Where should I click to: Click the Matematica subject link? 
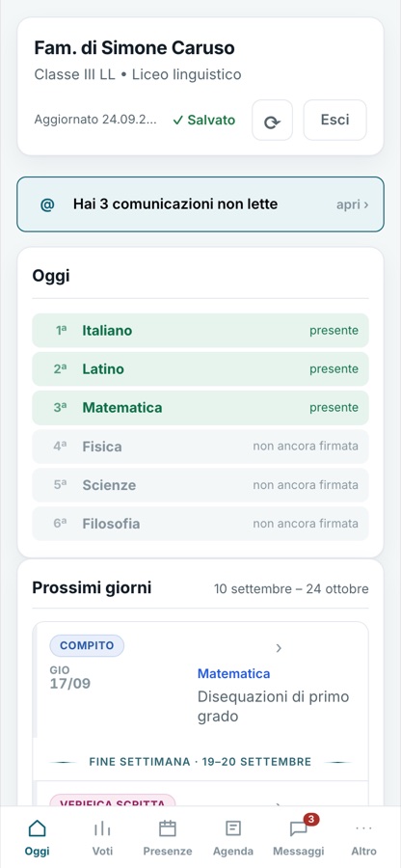(x=234, y=674)
